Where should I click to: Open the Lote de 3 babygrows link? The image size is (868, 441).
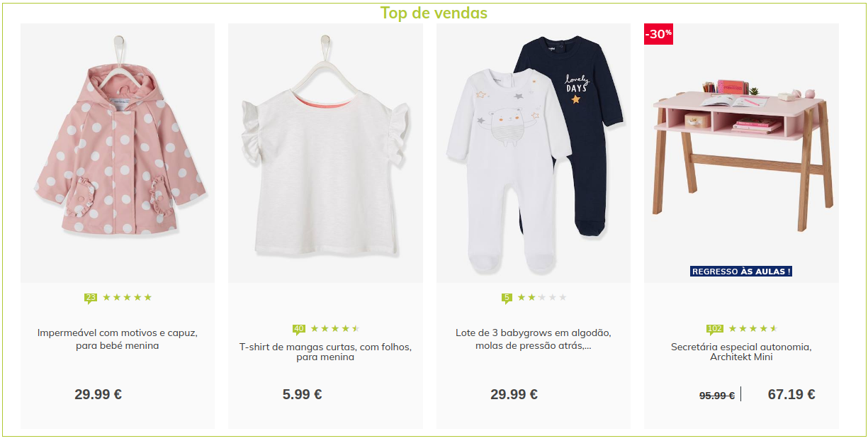pos(534,339)
